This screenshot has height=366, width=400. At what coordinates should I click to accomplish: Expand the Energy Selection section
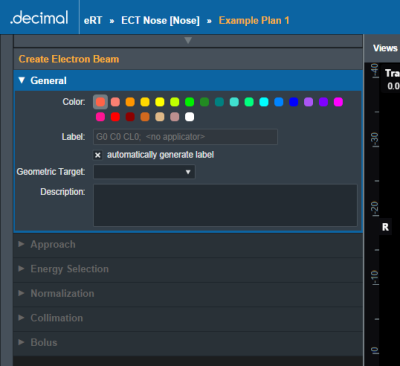(x=188, y=269)
